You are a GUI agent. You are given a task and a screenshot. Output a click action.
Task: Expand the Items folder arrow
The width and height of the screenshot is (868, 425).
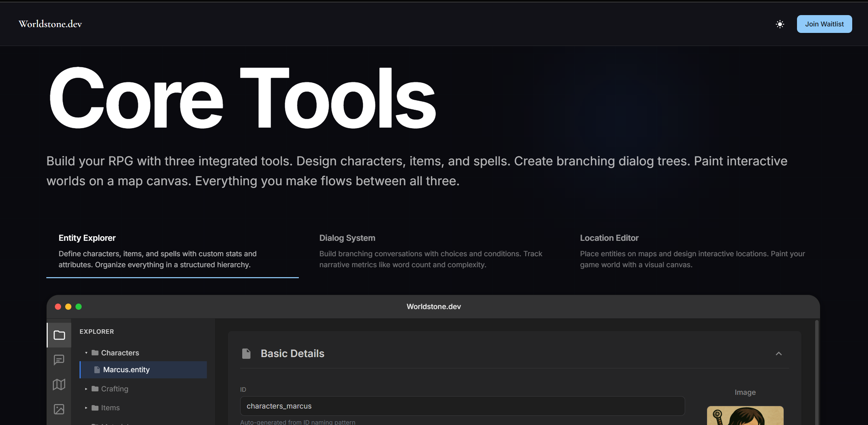[x=86, y=408]
